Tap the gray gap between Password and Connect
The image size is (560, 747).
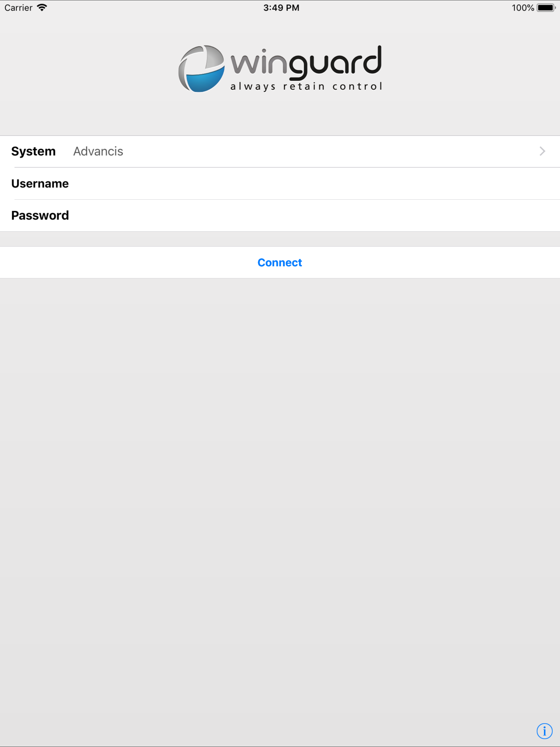coord(280,239)
